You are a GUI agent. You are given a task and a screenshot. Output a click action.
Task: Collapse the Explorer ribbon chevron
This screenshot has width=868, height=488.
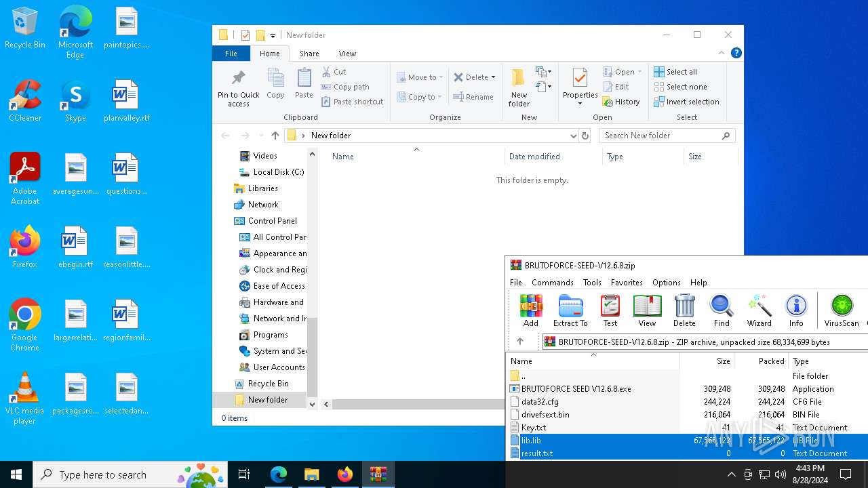pyautogui.click(x=722, y=53)
